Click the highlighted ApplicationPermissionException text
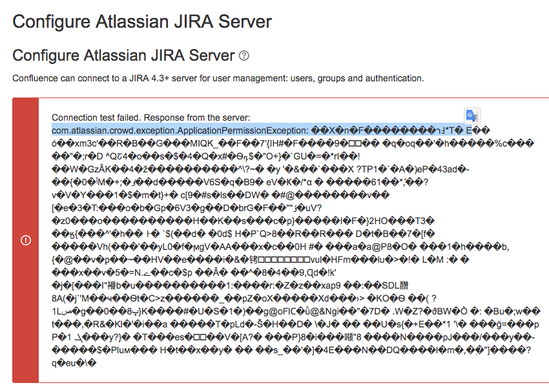The height and width of the screenshot is (392, 549). [262, 131]
